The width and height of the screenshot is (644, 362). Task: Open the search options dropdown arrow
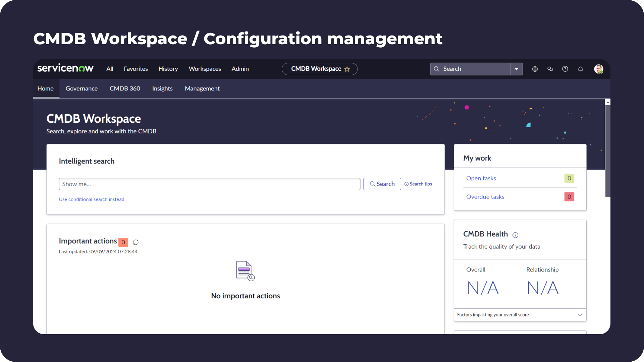tap(517, 69)
